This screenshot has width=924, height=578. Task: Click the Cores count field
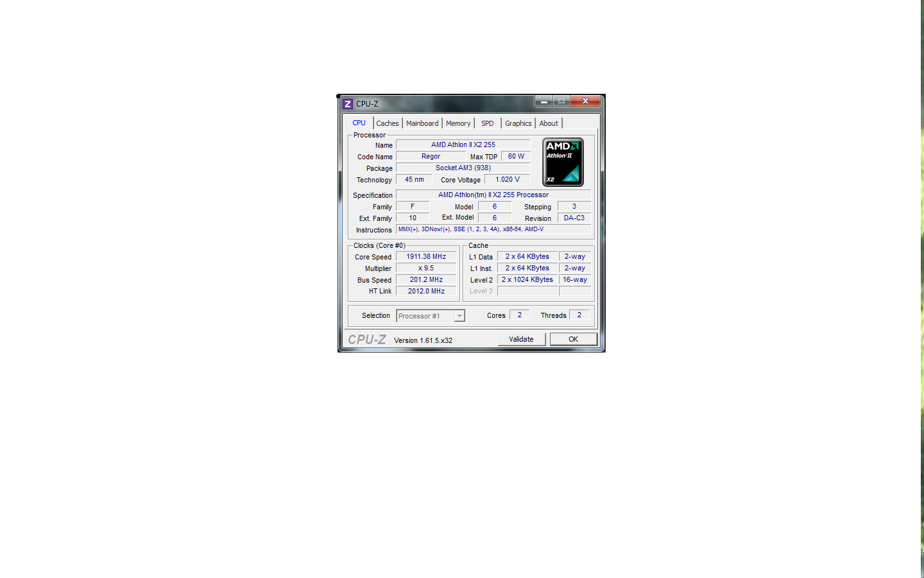[x=520, y=315]
